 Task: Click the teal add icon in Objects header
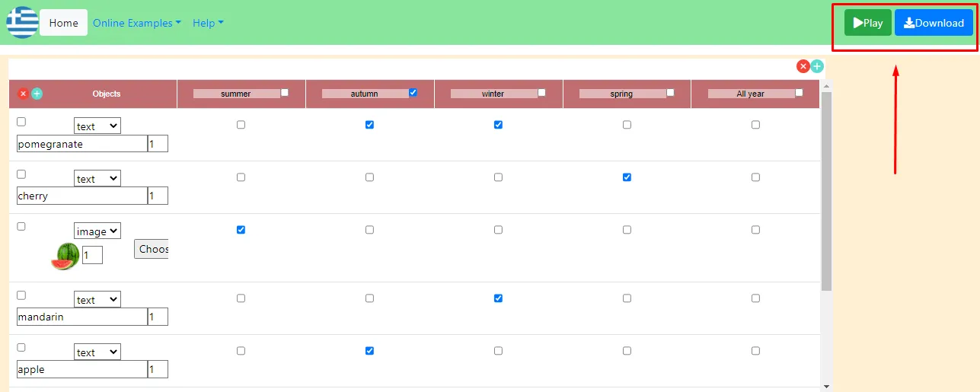[x=37, y=94]
